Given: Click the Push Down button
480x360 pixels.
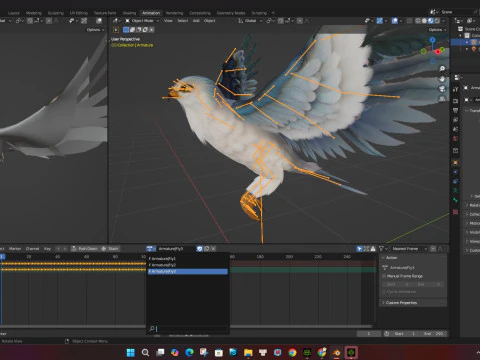Looking at the screenshot, I should point(84,249).
